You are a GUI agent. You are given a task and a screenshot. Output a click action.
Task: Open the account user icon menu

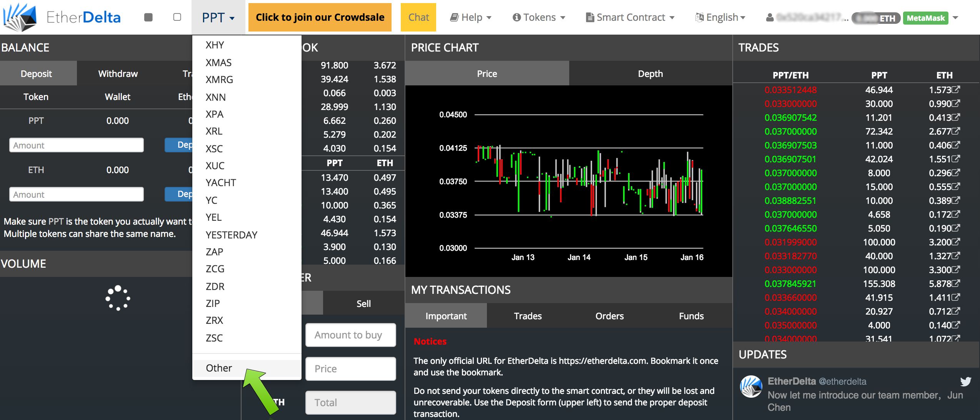(770, 18)
